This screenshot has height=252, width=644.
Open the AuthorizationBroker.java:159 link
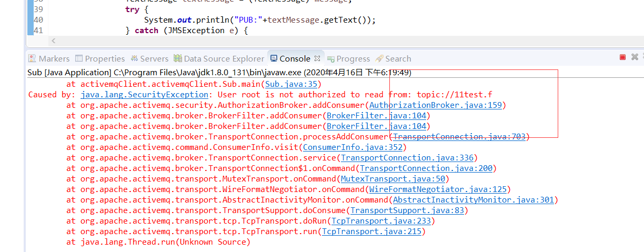(x=436, y=105)
